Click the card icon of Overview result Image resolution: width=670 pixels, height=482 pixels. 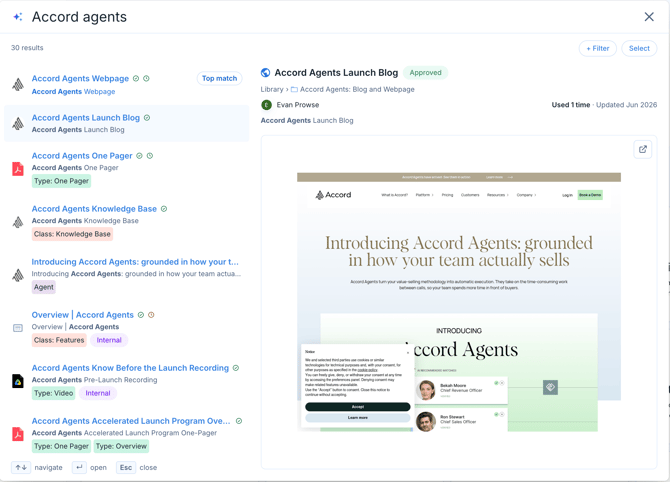coord(18,328)
